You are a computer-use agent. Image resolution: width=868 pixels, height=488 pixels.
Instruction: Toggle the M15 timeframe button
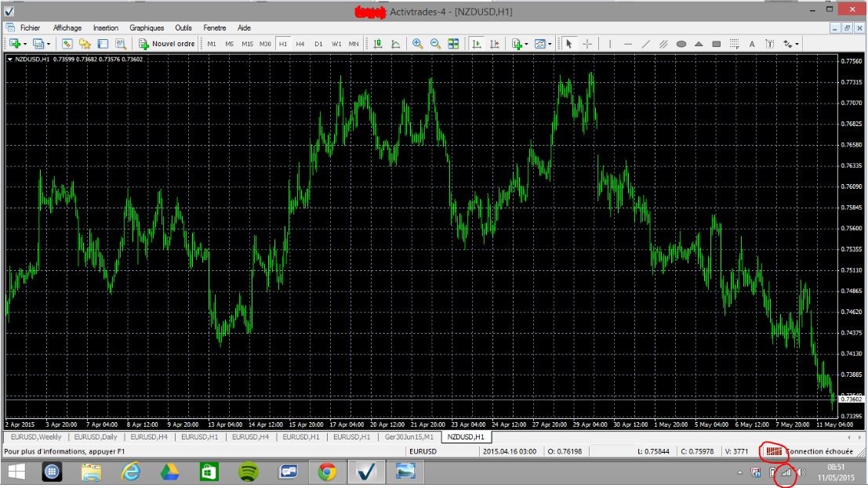(x=247, y=44)
